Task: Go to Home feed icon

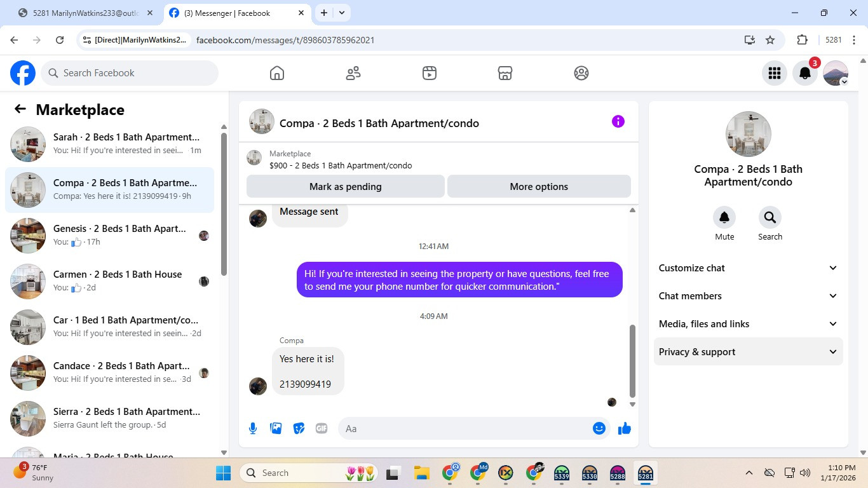Action: pos(277,73)
